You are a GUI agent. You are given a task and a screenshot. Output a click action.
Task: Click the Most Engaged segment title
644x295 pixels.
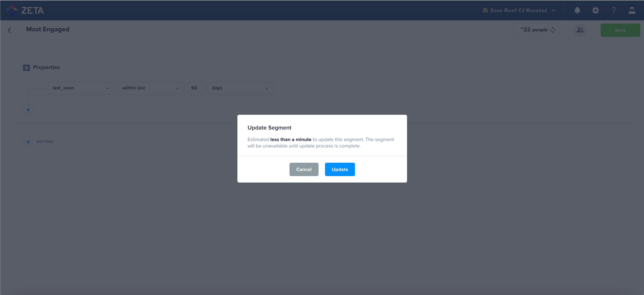click(x=47, y=29)
